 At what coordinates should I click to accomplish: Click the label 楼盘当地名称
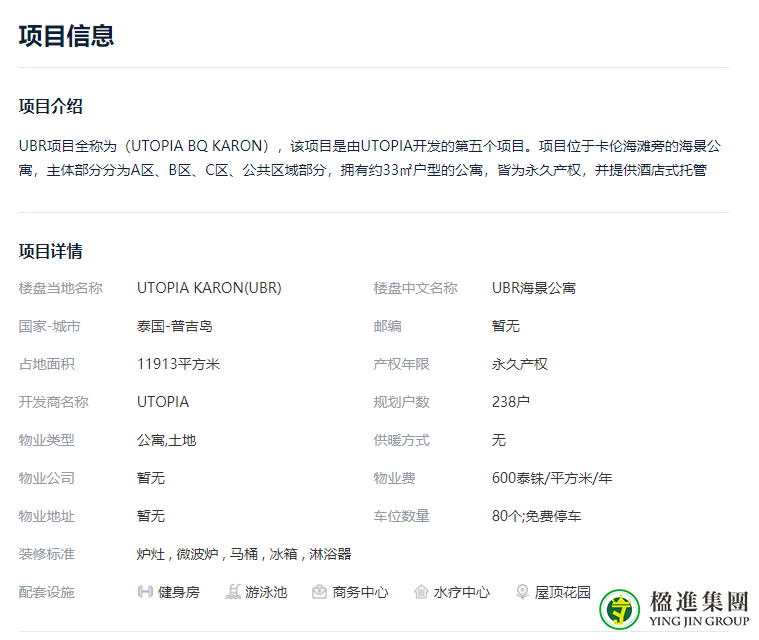pyautogui.click(x=61, y=288)
